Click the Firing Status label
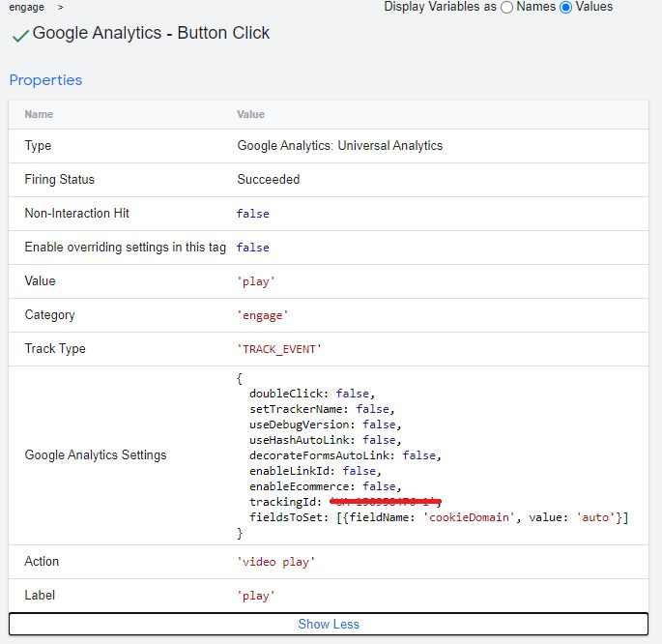The image size is (662, 644). pyautogui.click(x=60, y=179)
